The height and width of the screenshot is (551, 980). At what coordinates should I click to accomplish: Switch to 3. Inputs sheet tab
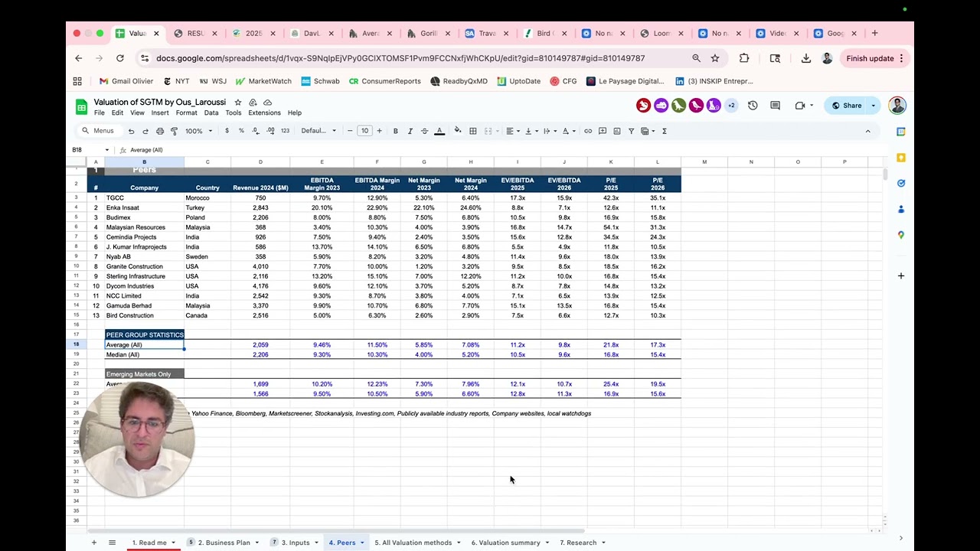pyautogui.click(x=295, y=543)
